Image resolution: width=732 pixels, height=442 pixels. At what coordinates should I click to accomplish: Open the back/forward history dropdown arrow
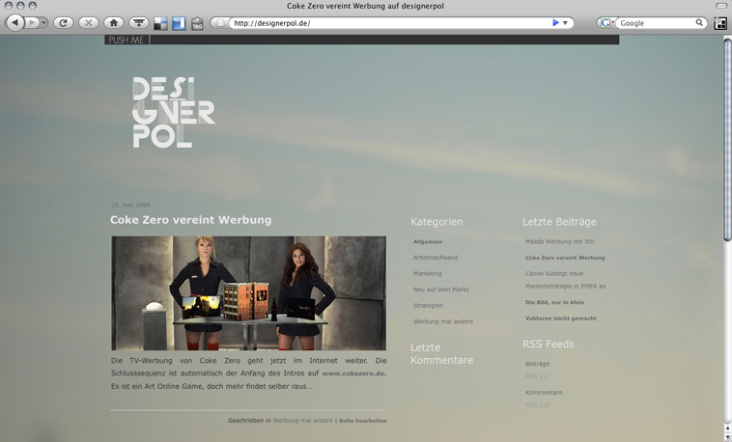point(42,22)
